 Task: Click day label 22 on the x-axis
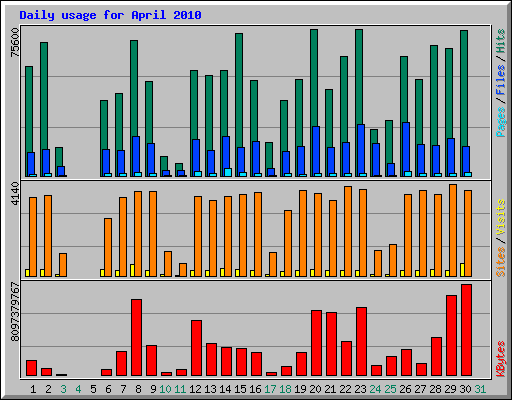(x=345, y=389)
